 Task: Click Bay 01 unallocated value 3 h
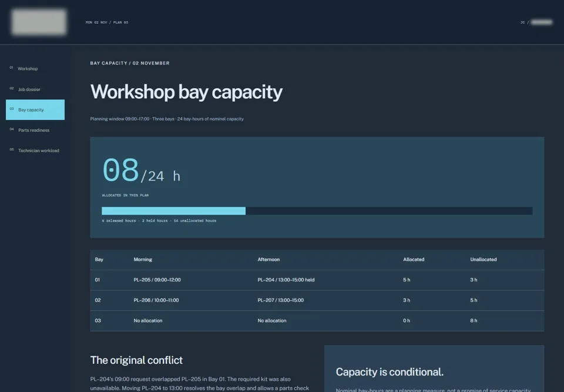474,280
